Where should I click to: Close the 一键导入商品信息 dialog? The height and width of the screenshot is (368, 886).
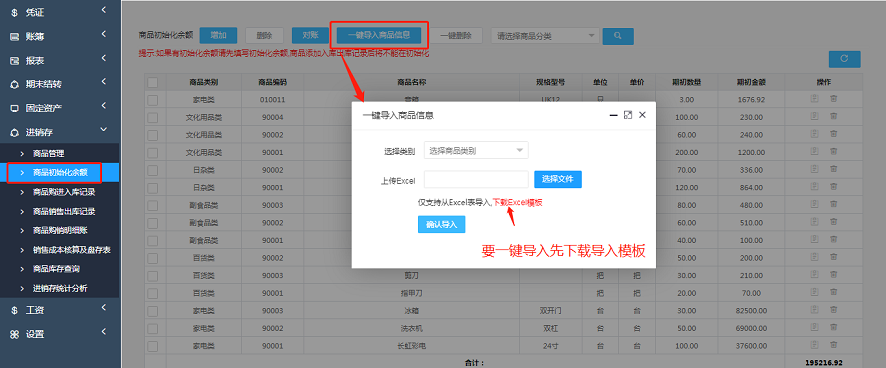tap(642, 115)
